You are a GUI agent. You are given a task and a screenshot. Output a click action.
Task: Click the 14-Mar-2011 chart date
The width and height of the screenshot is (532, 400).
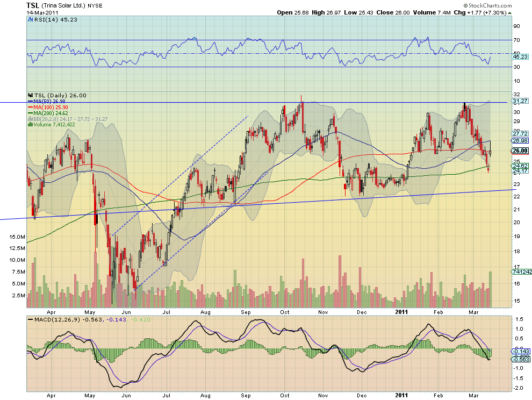tap(42, 12)
